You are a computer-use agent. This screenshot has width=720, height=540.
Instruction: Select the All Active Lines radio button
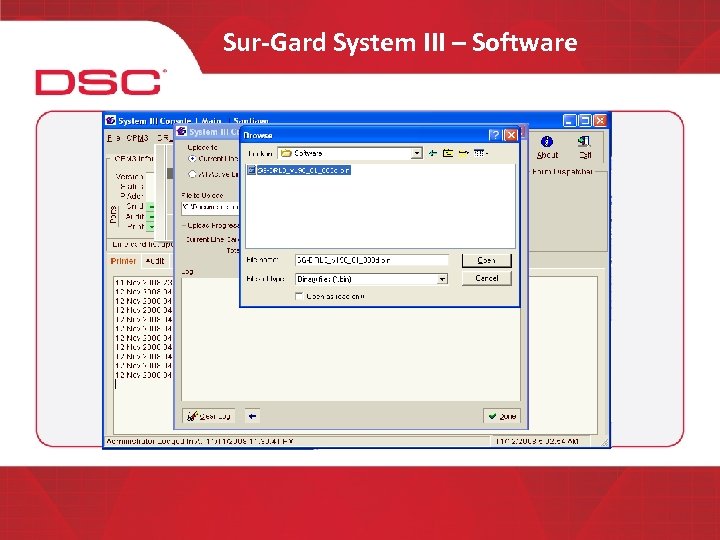pos(192,174)
